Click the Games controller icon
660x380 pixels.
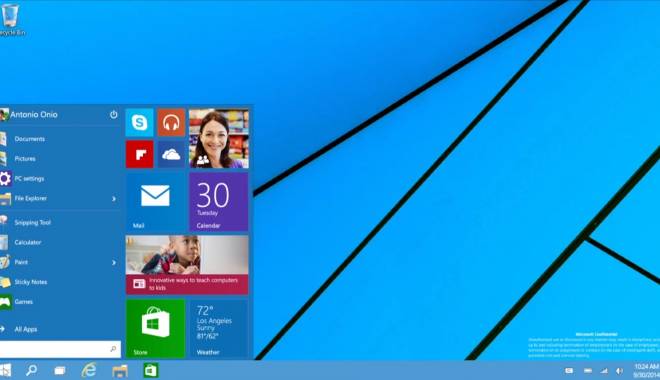click(5, 302)
